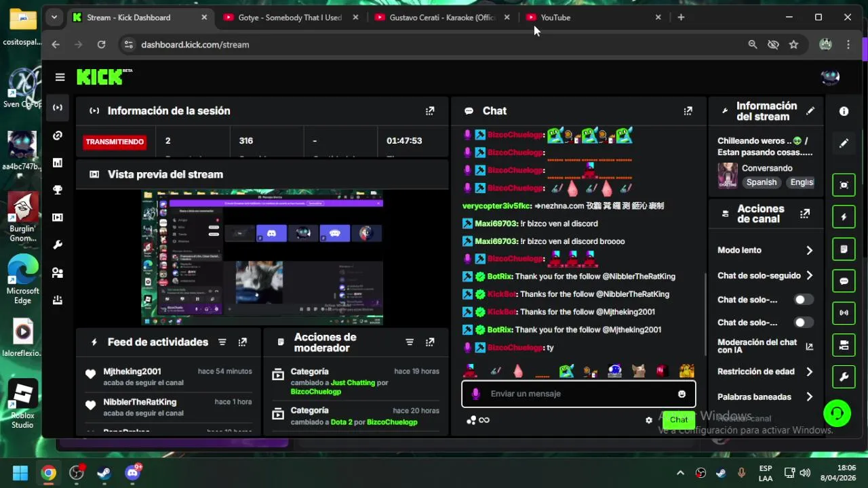
Task: Open the link icon in sidebar
Action: (58, 136)
